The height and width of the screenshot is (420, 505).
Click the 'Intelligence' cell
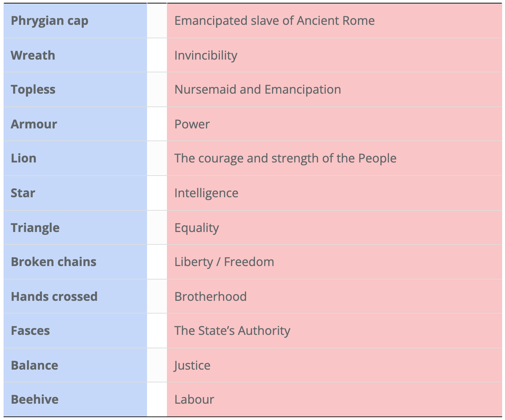click(206, 193)
